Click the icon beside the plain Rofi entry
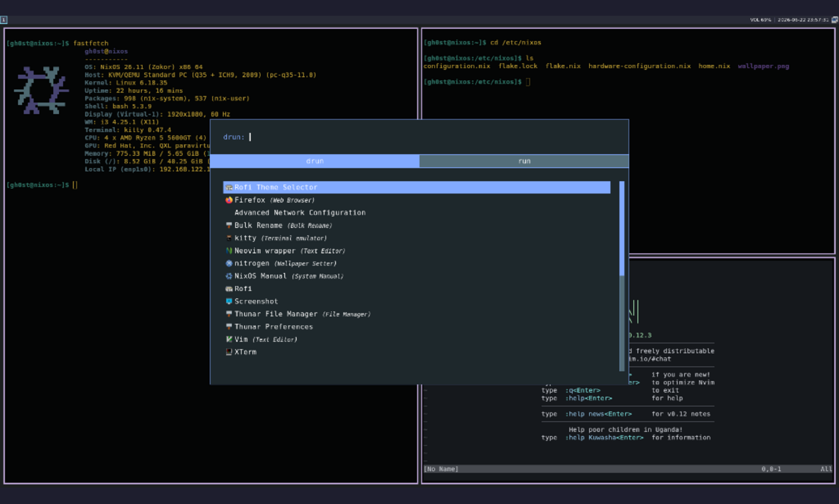 pyautogui.click(x=229, y=288)
